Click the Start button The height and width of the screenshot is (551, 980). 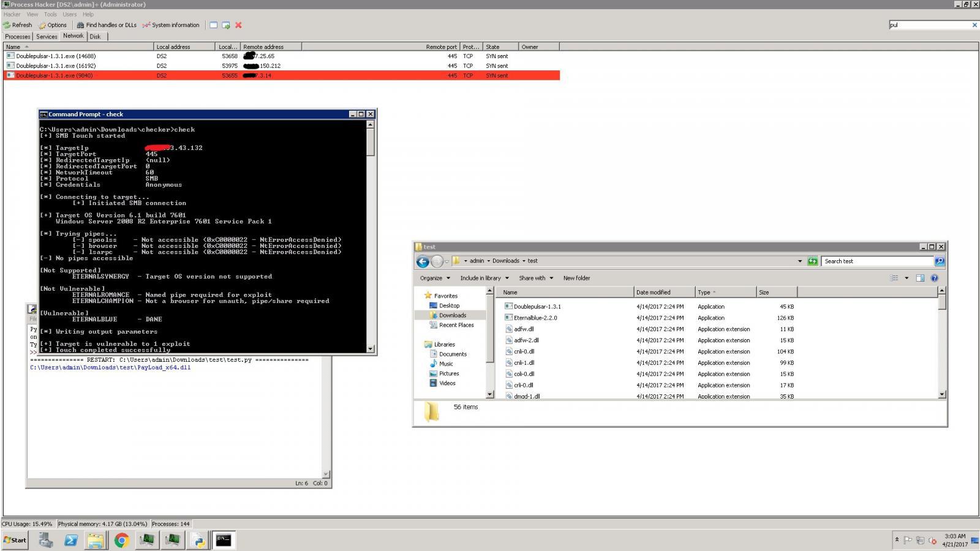coord(15,540)
